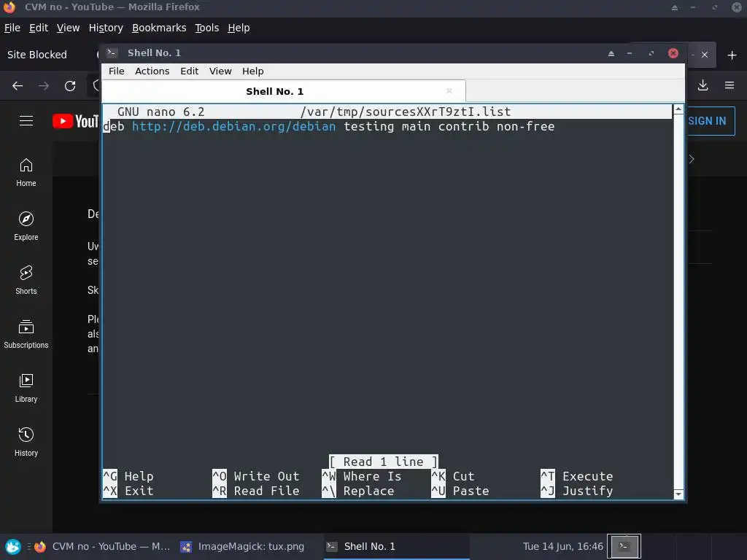Click terminal scrollbar down arrow
The height and width of the screenshot is (560, 747).
pos(678,494)
